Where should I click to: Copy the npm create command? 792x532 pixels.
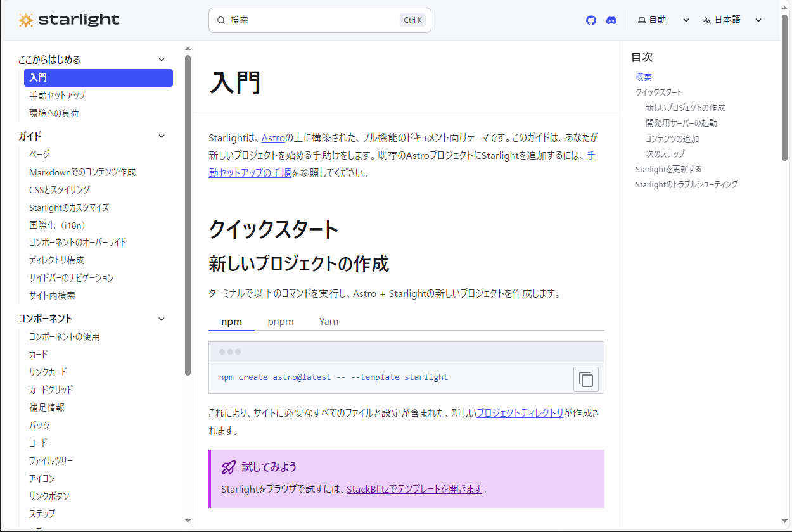(x=586, y=379)
